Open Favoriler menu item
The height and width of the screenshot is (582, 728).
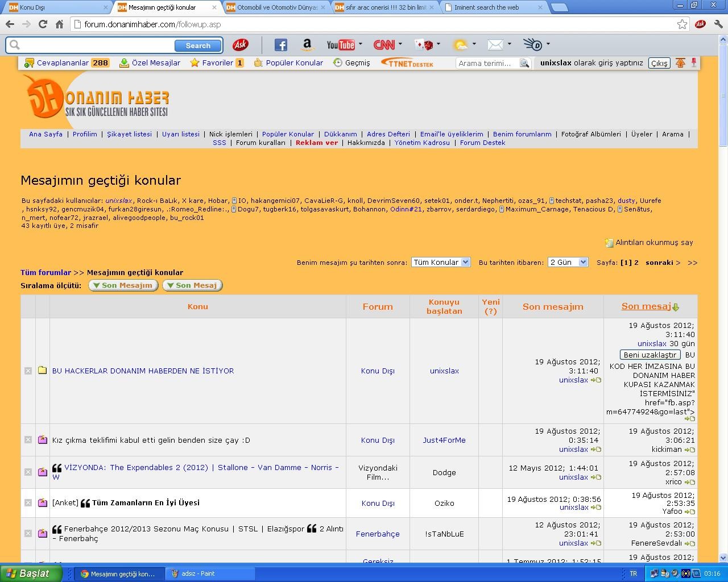tap(217, 63)
